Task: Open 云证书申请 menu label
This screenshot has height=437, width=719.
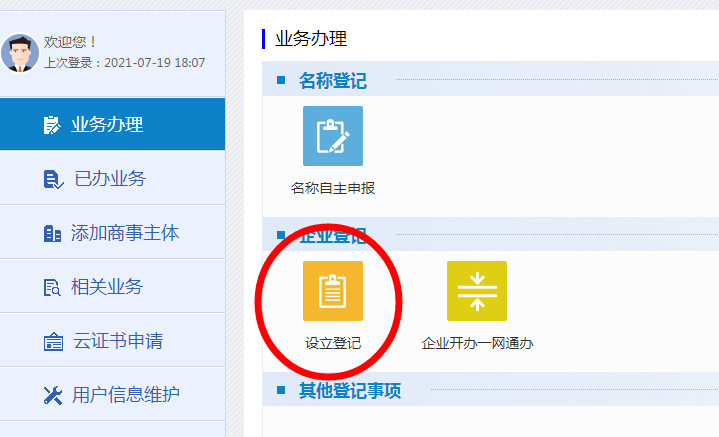Action: [117, 341]
